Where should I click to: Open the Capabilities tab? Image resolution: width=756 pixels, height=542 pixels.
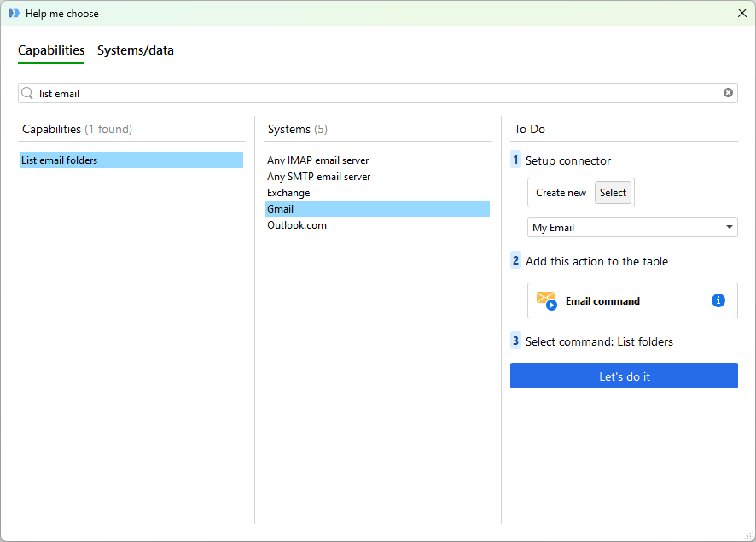(x=51, y=50)
